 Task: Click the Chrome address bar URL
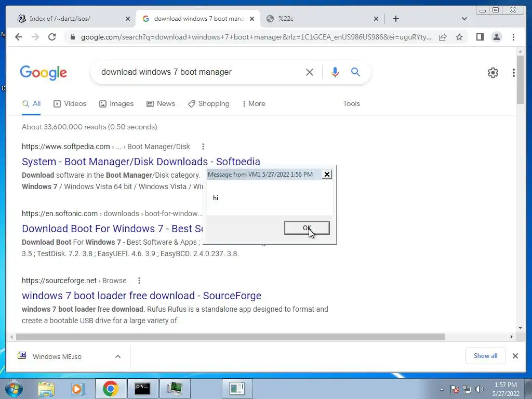click(x=256, y=37)
